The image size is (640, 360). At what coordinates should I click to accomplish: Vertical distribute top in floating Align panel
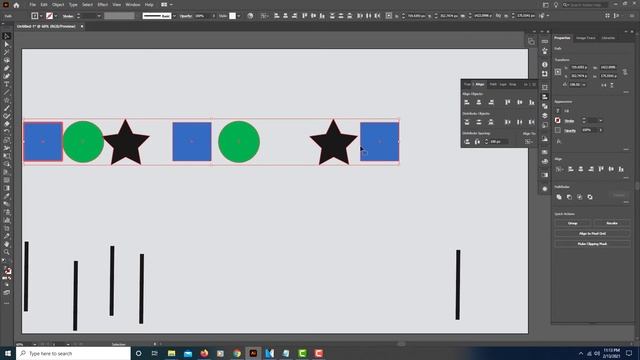pos(467,122)
